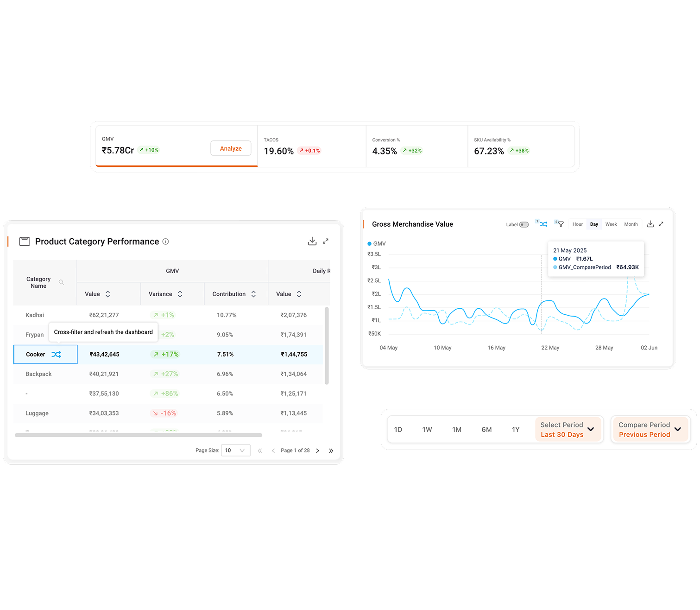Switch chart granularity to Week

(x=611, y=224)
